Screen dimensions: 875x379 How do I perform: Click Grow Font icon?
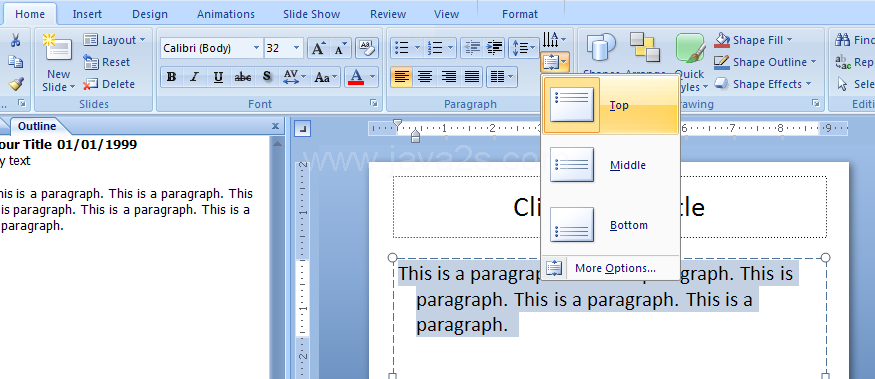pos(318,48)
